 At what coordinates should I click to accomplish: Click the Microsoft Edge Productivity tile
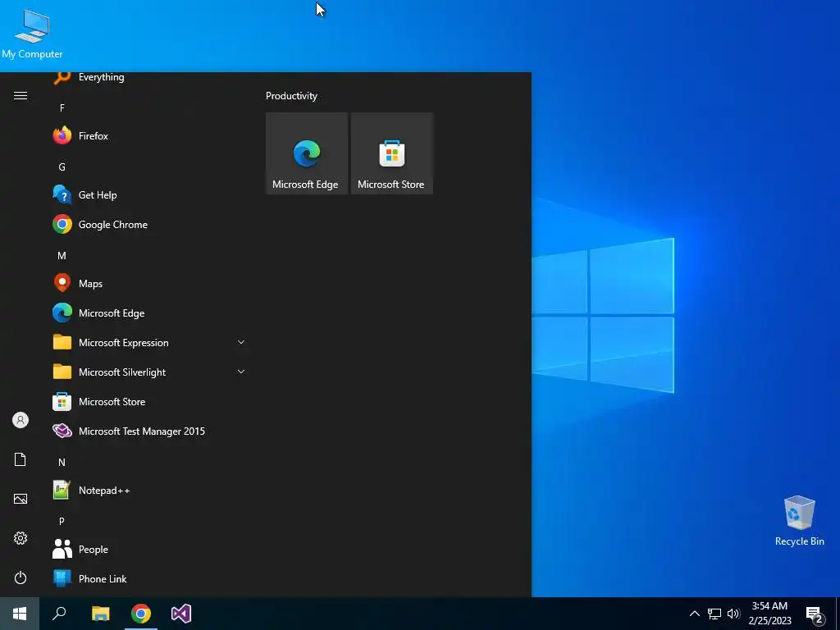307,153
